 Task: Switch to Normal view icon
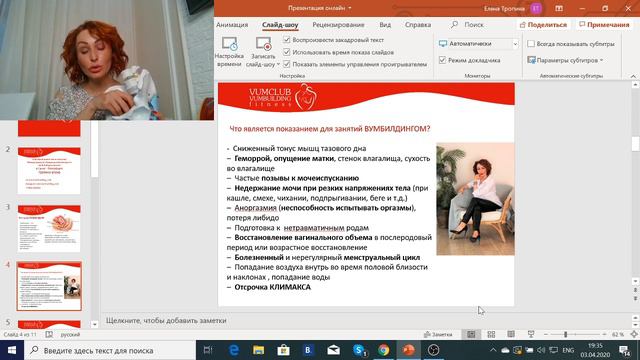click(x=471, y=334)
